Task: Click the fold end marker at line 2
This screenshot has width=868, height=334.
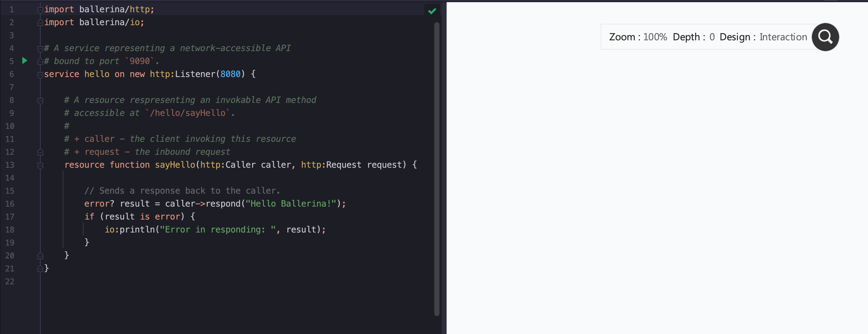Action: [40, 23]
